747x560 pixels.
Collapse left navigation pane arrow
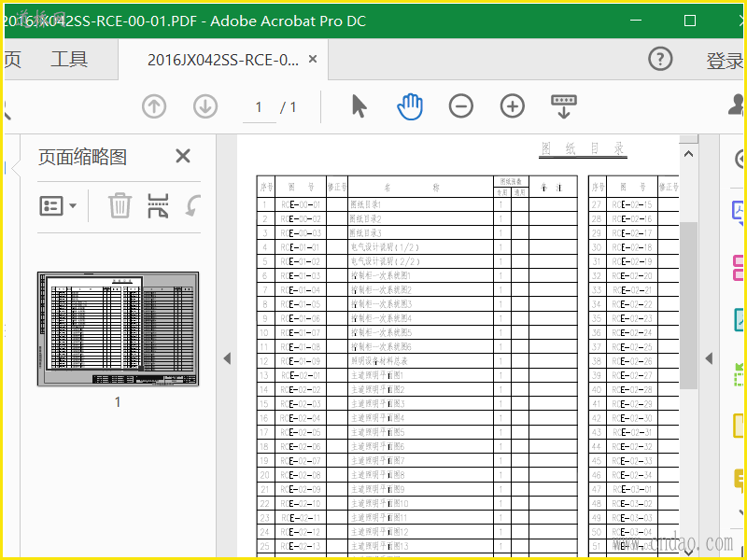[227, 358]
